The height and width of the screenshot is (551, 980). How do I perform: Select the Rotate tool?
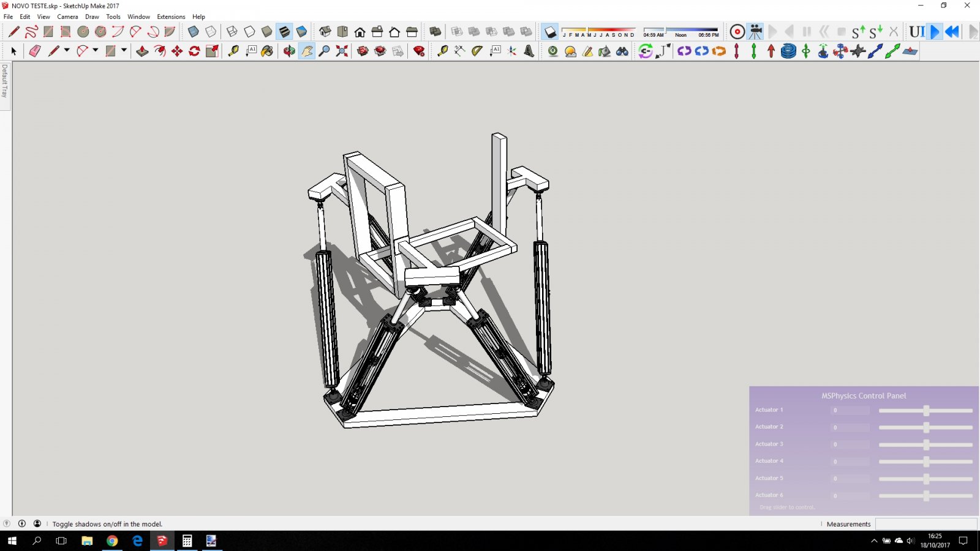[x=194, y=51]
